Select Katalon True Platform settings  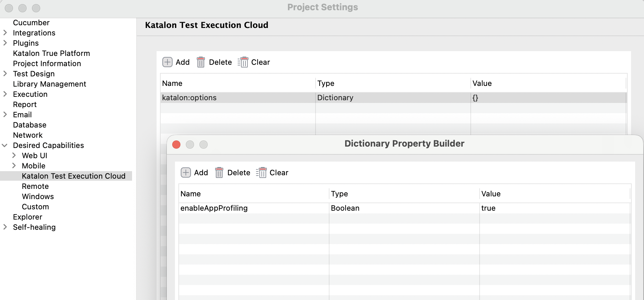[51, 53]
